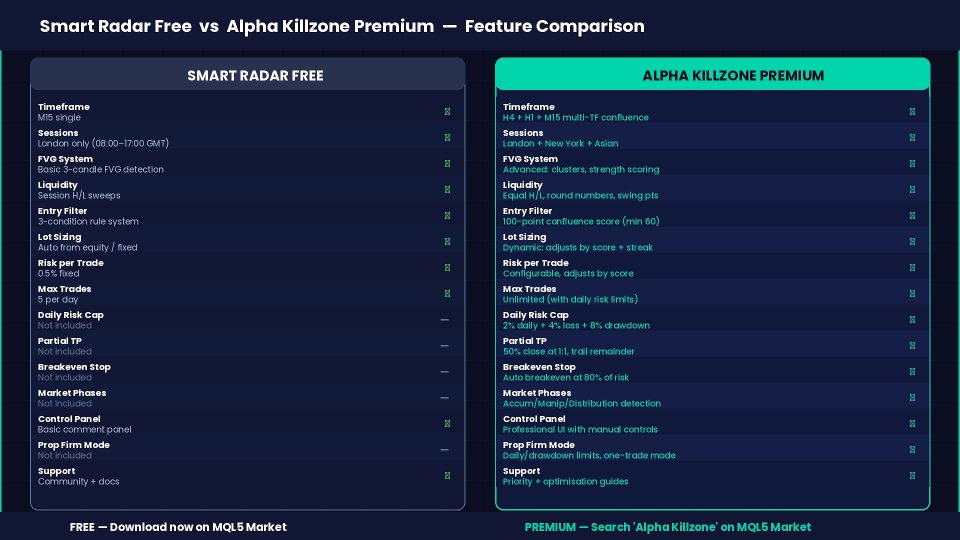Select the check icon for Basic 3-candle FVG detection

447,163
